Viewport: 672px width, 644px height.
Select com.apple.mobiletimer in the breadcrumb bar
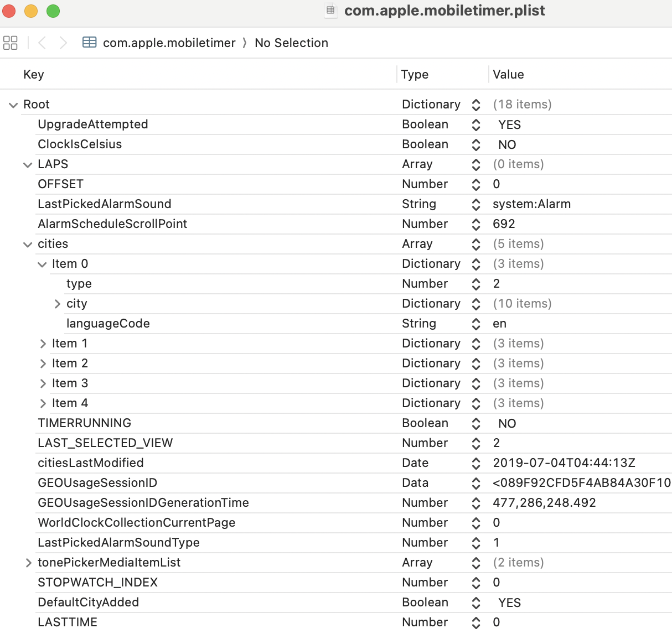click(169, 43)
